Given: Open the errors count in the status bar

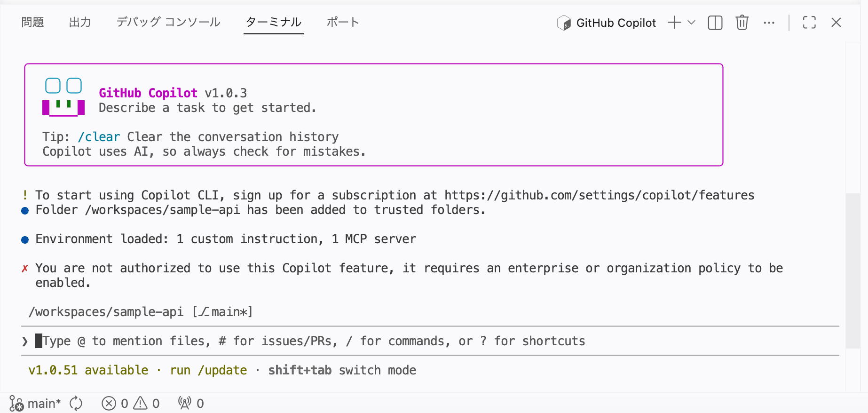Looking at the screenshot, I should click(115, 404).
